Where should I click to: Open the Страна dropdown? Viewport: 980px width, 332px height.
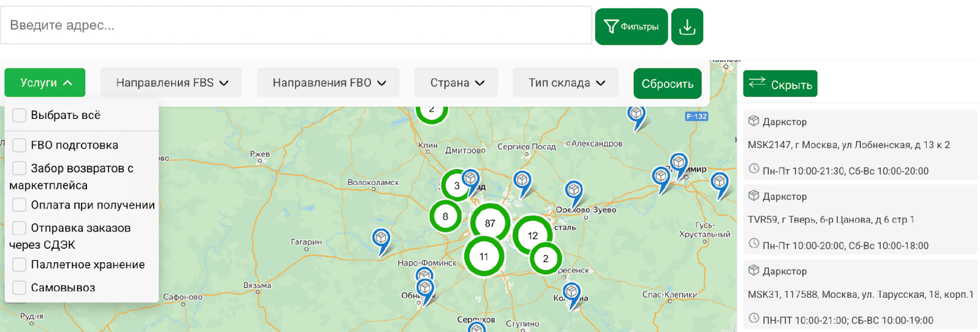pos(456,83)
